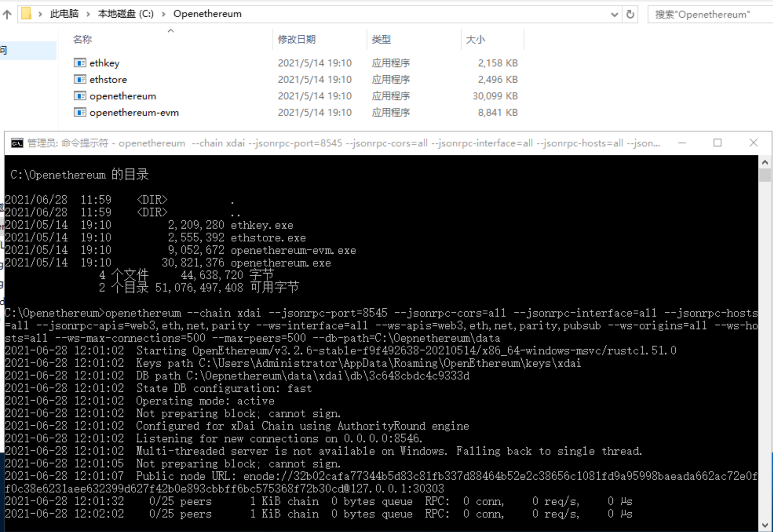This screenshot has height=532, width=773.
Task: Click the 'Public node URL: enode://' log line
Action: [x=381, y=482]
